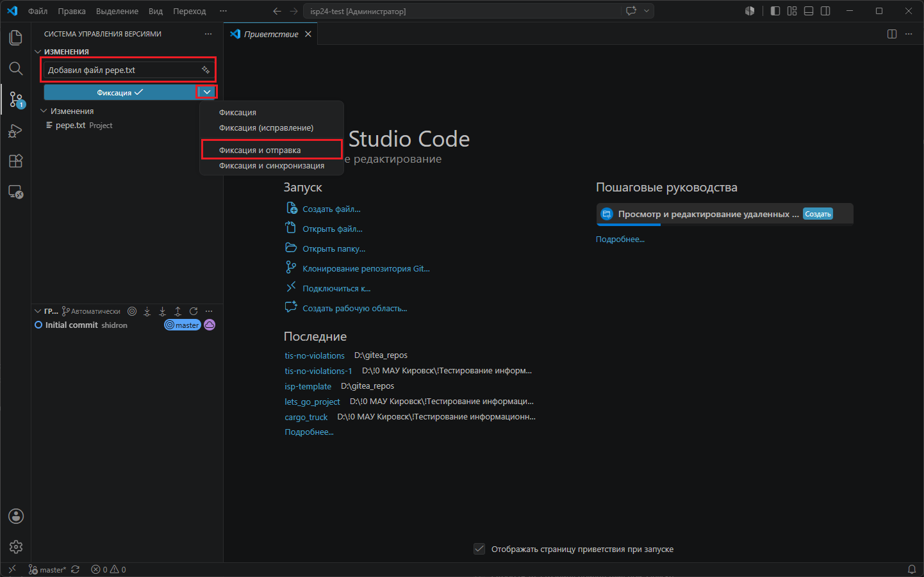Click the Accounts icon in activity bar
Viewport: 924px width, 577px height.
15,516
